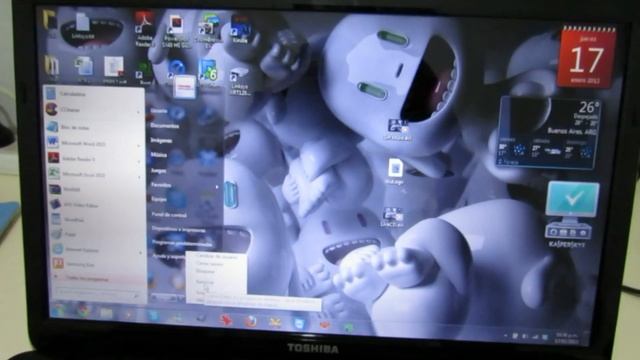Open Imágenes in Start menu right pane
Screen dimensions: 640x360
161,140
